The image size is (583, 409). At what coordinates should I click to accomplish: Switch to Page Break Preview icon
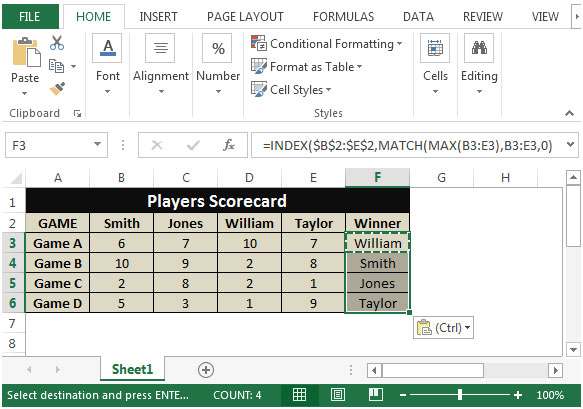click(376, 394)
